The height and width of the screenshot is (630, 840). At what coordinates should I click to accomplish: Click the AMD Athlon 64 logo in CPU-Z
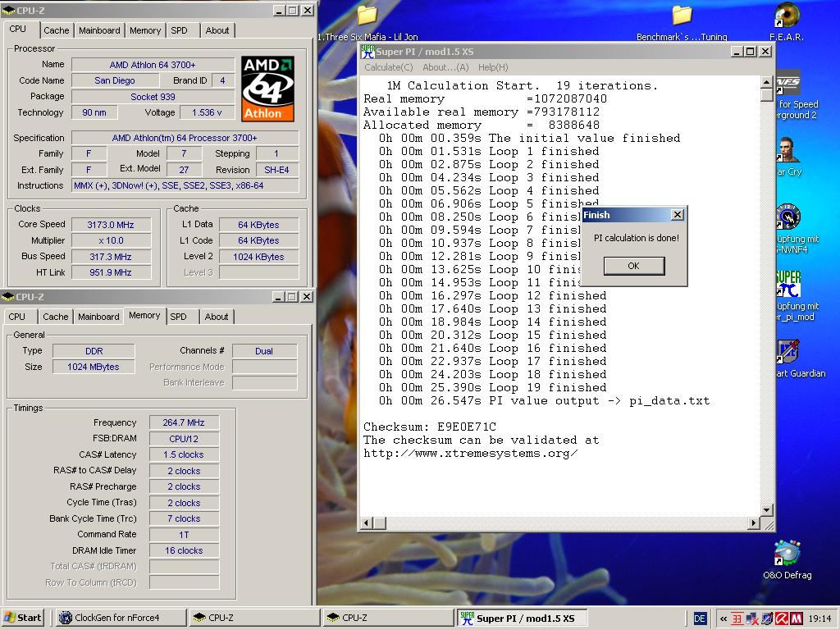[267, 89]
